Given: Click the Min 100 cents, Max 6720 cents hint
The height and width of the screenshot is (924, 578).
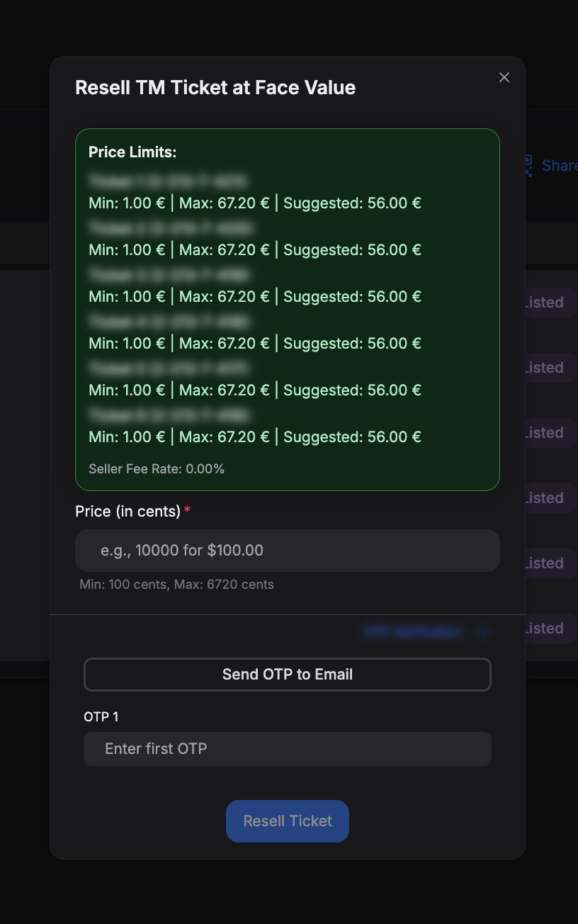Looking at the screenshot, I should pos(176,585).
